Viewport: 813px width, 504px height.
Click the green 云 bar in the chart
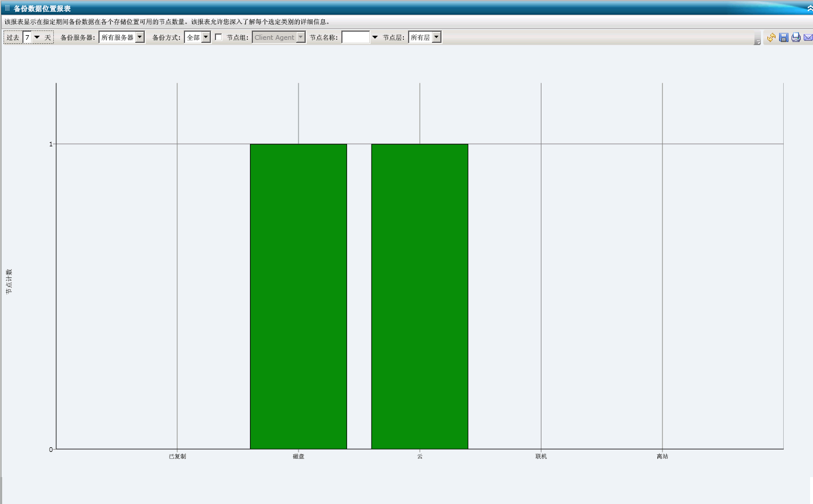[419, 296]
